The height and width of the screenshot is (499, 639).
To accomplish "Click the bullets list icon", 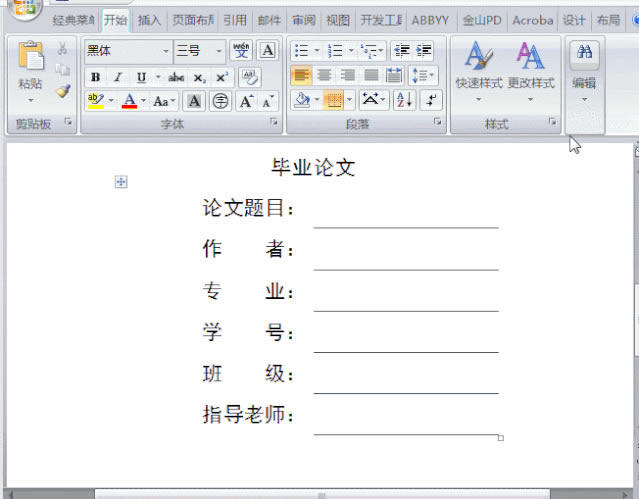I will coord(302,51).
